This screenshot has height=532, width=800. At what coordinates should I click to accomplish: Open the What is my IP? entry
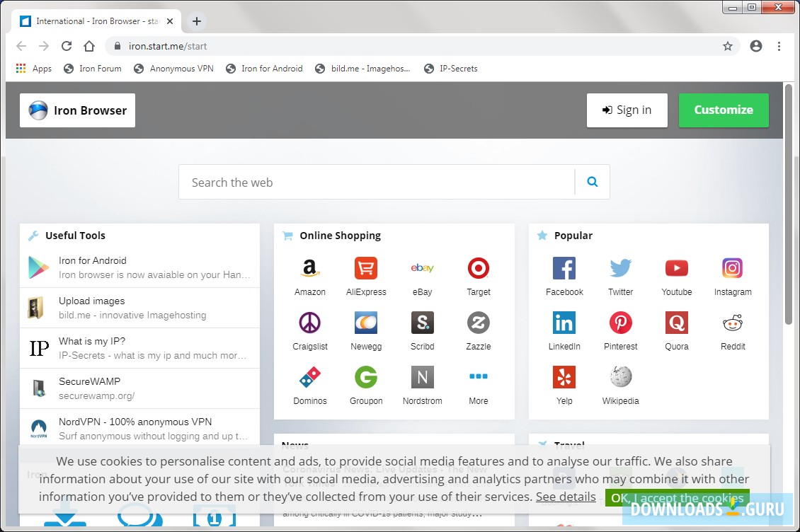[x=139, y=348]
